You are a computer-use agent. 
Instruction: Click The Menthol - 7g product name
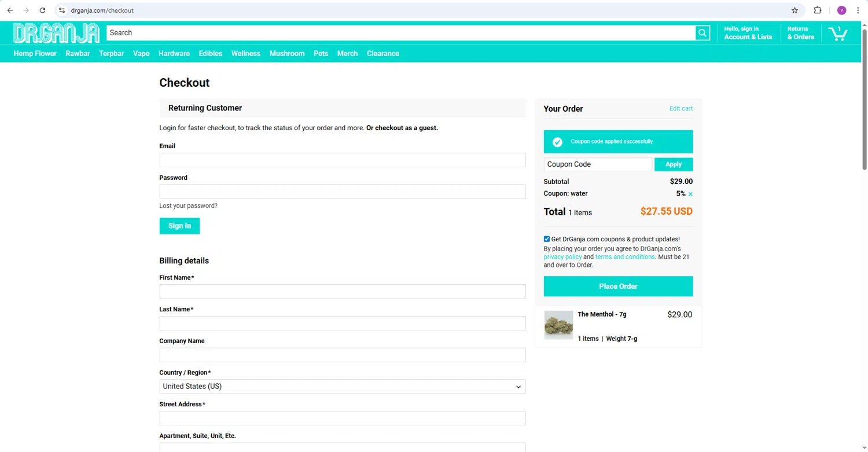[602, 314]
